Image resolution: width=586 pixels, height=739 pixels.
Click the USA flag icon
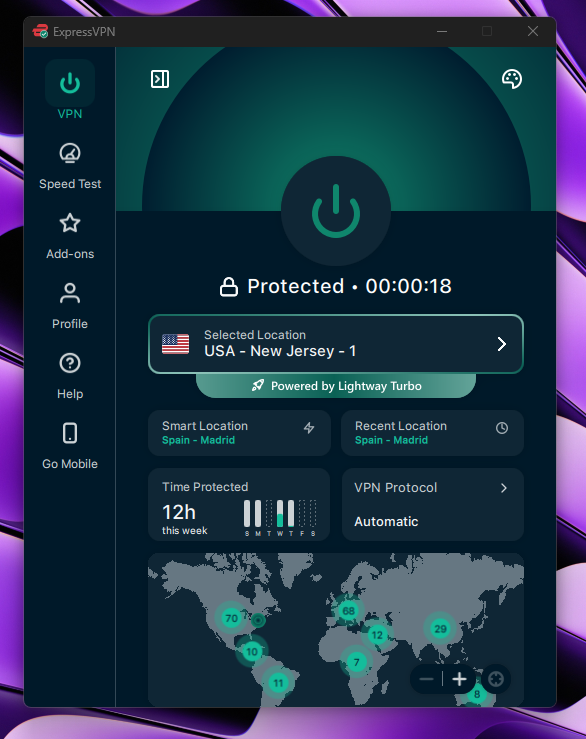pyautogui.click(x=175, y=344)
